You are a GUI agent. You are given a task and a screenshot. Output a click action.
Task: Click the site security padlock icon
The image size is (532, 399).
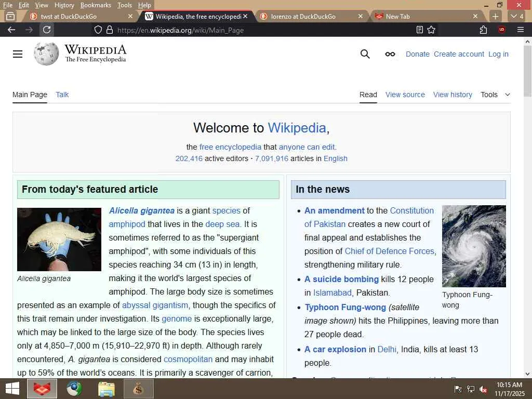[x=110, y=30]
